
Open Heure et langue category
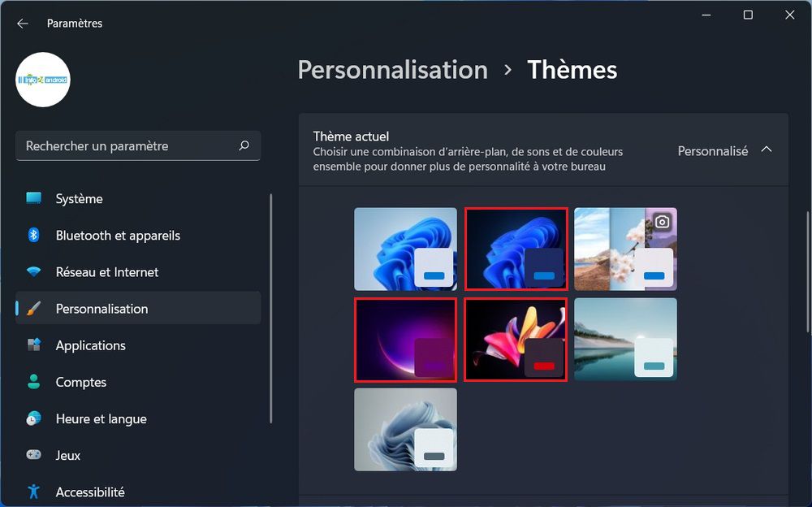[x=138, y=419]
